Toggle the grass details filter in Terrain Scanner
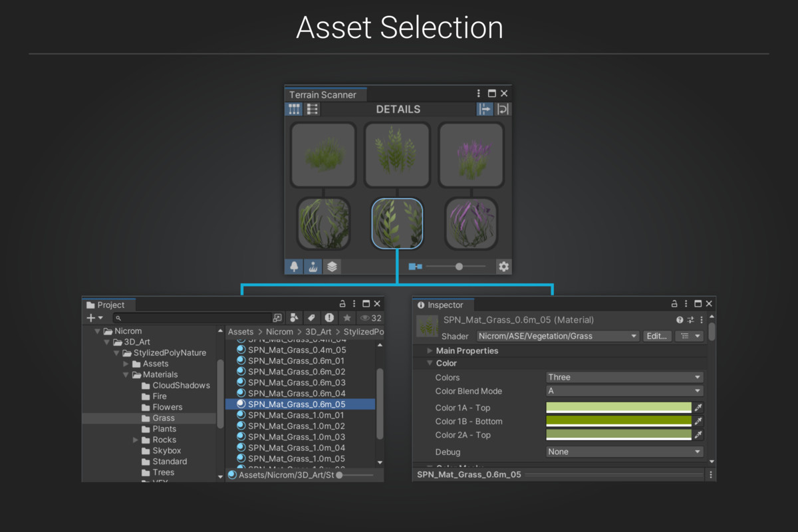 click(x=313, y=267)
